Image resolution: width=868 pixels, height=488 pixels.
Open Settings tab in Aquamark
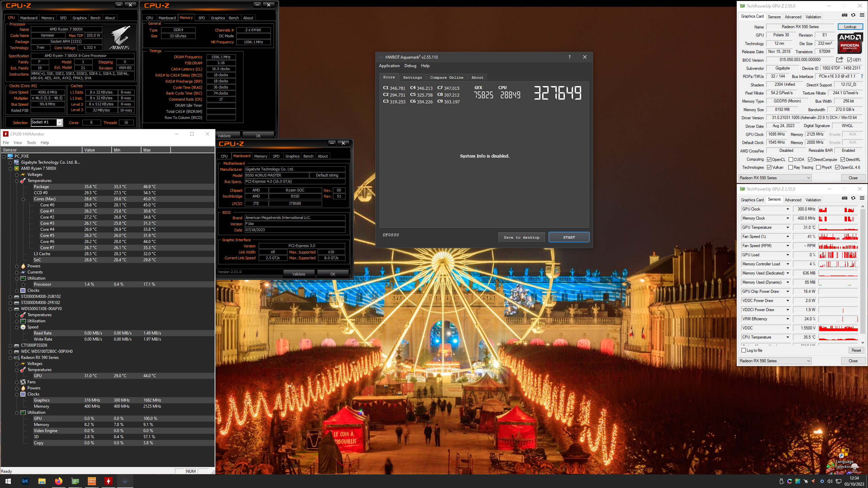point(412,77)
